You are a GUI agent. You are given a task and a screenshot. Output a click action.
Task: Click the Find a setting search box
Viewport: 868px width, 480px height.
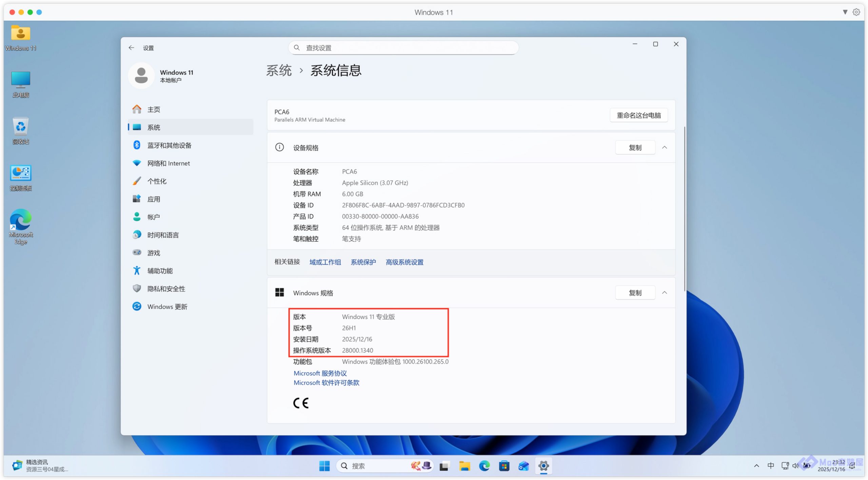pyautogui.click(x=403, y=48)
